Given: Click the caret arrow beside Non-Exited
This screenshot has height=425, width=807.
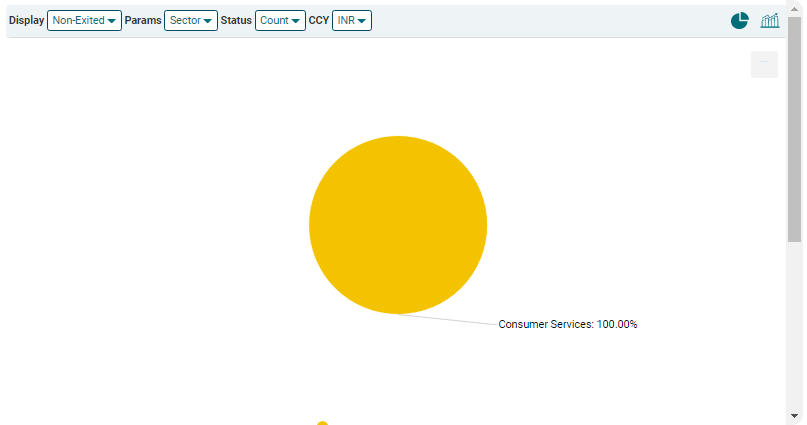Looking at the screenshot, I should [x=112, y=21].
